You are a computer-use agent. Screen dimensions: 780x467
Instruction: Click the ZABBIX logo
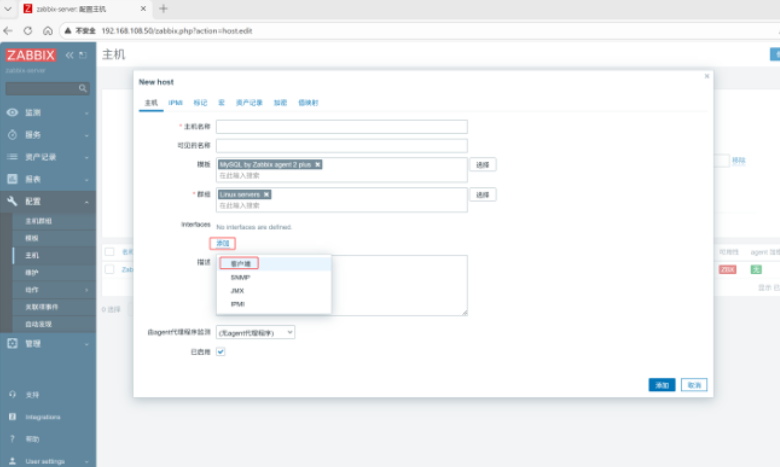pos(31,55)
